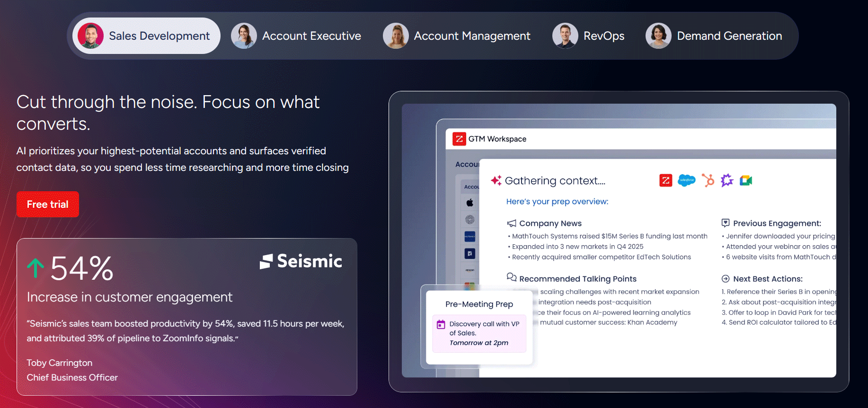Click '3. Offer to loop in David Park'
The width and height of the screenshot is (868, 408).
coord(779,312)
